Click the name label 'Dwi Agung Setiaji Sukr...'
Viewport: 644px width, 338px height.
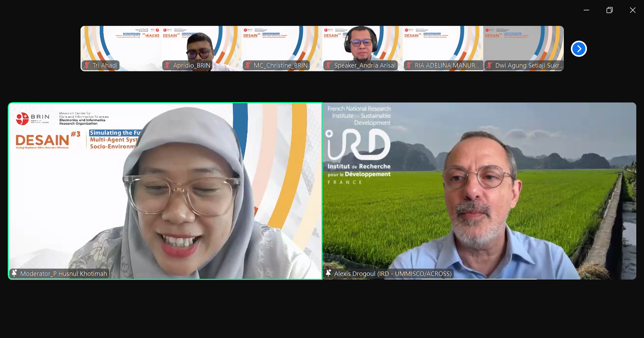(x=529, y=66)
